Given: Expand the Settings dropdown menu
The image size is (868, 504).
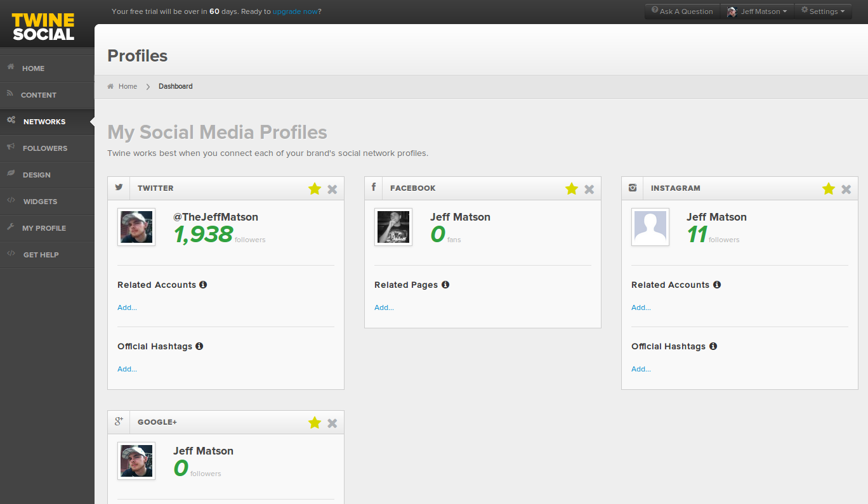Looking at the screenshot, I should [x=823, y=11].
